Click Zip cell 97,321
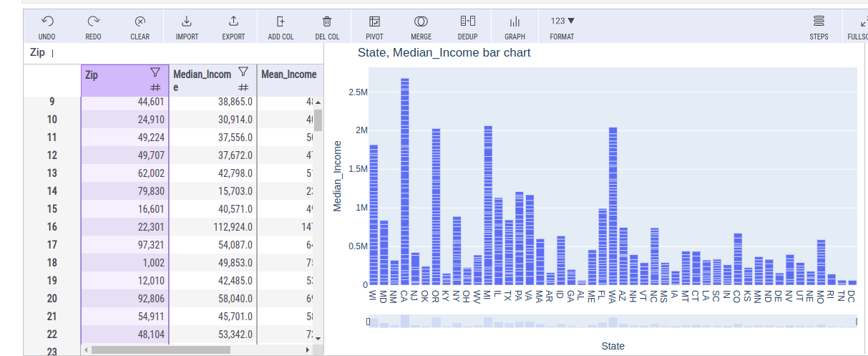The height and width of the screenshot is (356, 868). (125, 245)
